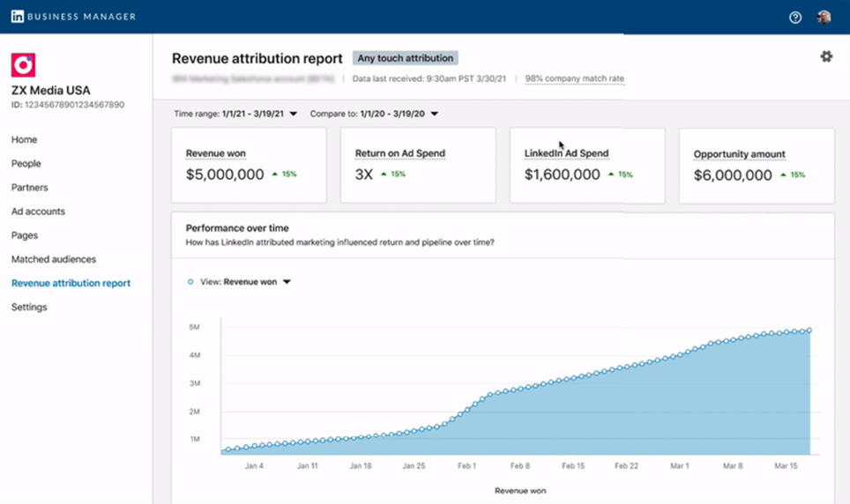Click the Feb 1 axis label
The height and width of the screenshot is (504, 850).
[466, 465]
